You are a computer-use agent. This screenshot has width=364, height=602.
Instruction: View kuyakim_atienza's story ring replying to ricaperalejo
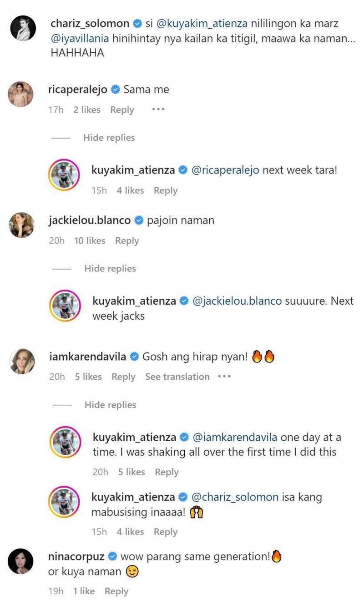click(x=64, y=175)
